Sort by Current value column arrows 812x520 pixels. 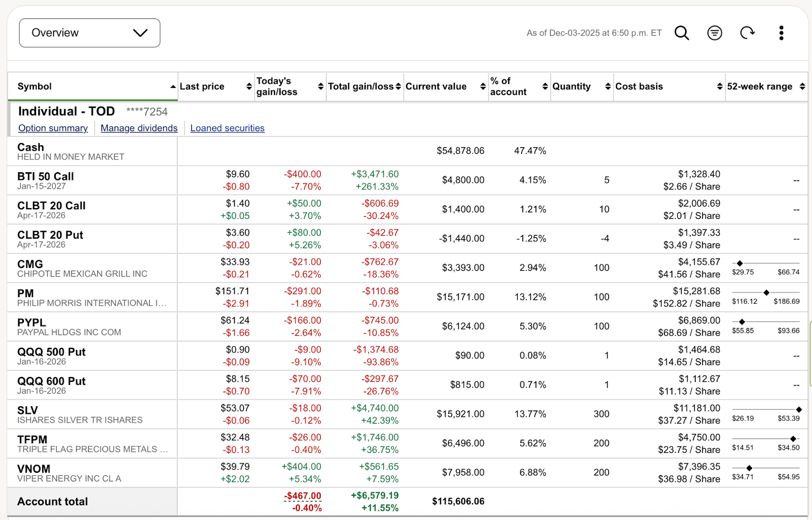click(x=483, y=87)
